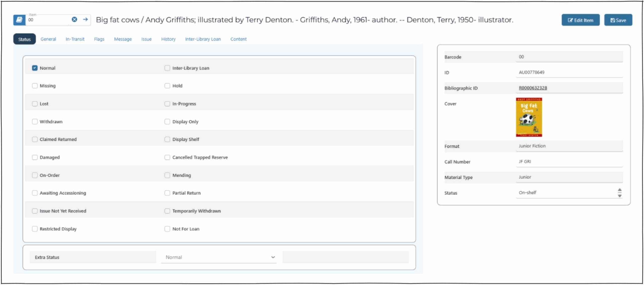Click the Status down arrow stepper
The width and height of the screenshot is (644, 285).
click(620, 196)
